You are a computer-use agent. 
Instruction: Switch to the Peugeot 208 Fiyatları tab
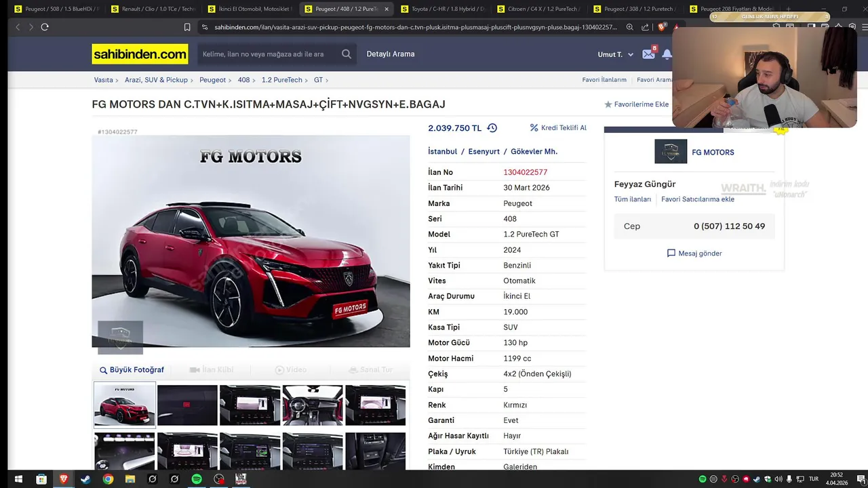pyautogui.click(x=732, y=9)
